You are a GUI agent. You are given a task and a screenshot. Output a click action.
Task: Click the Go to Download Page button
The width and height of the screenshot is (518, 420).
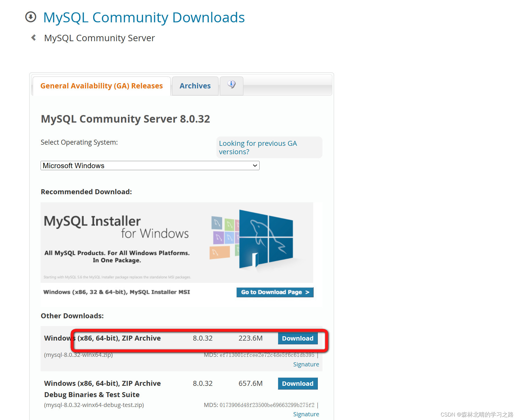click(275, 292)
